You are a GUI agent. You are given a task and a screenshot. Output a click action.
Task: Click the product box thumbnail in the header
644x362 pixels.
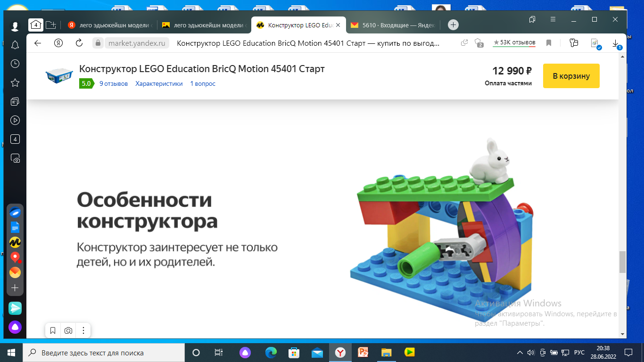(x=59, y=76)
